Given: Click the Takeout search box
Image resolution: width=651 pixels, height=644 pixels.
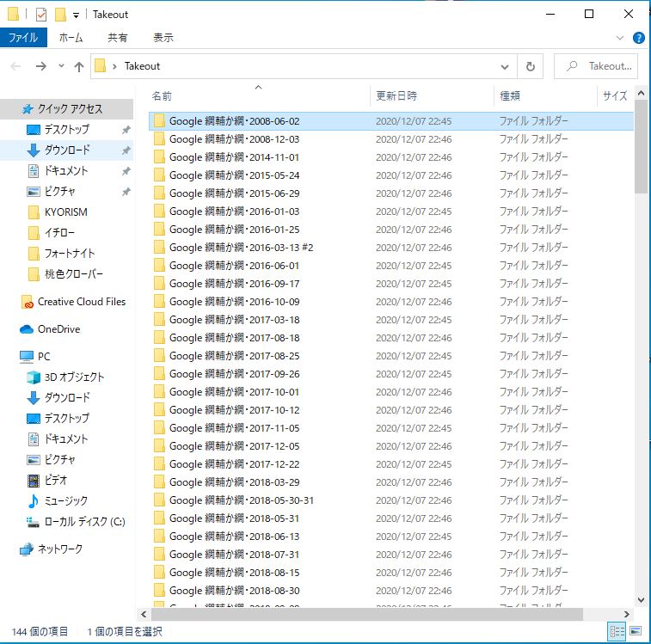Looking at the screenshot, I should (x=596, y=66).
